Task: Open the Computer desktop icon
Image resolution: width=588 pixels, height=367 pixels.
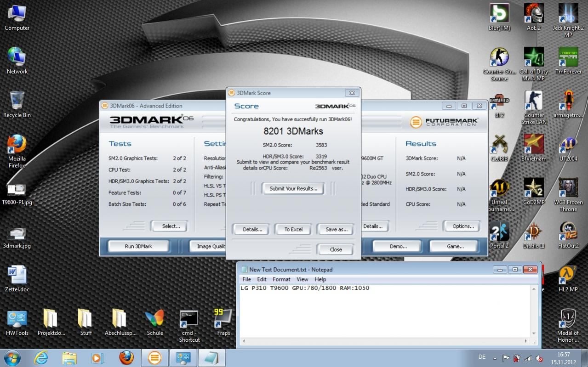Action: [x=17, y=17]
